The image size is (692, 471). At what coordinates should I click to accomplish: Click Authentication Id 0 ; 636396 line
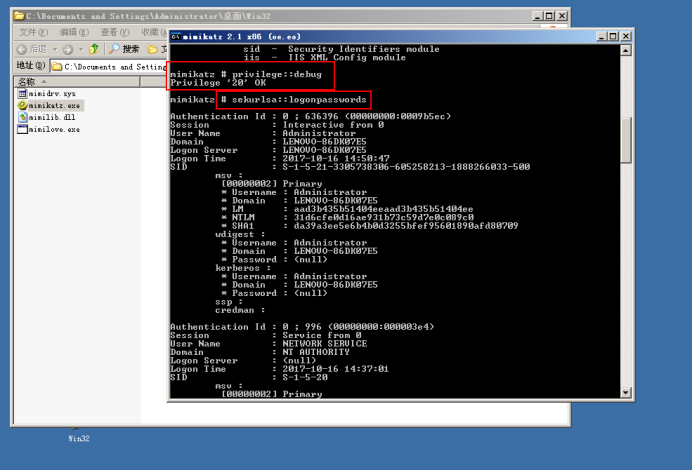[x=311, y=117]
